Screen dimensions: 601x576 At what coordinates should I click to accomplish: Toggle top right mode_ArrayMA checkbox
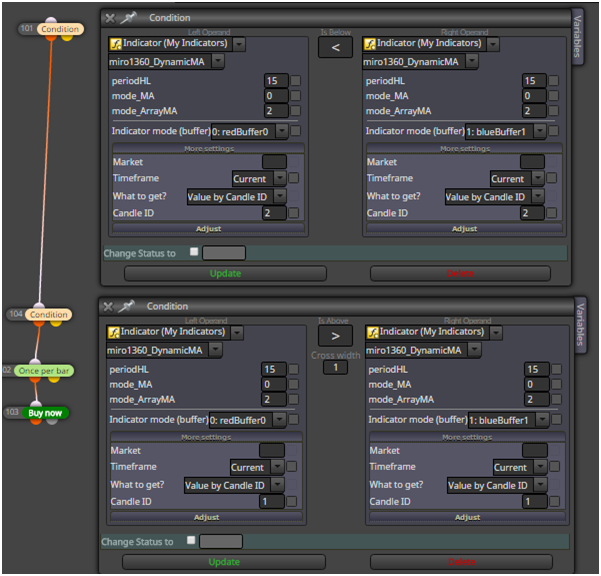(553, 111)
